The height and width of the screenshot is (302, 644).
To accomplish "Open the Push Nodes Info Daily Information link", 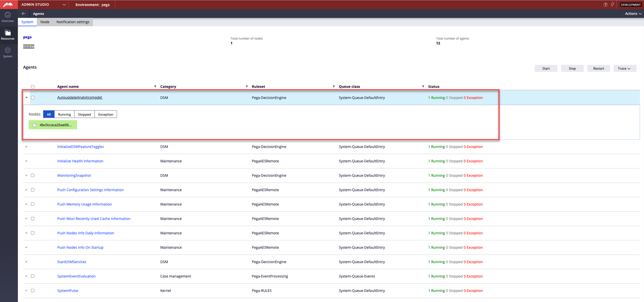I will click(x=86, y=233).
